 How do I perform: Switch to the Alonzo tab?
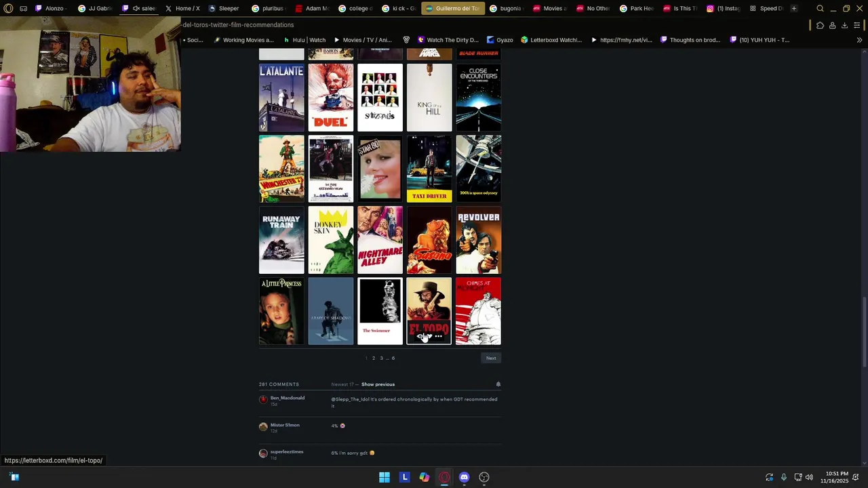coord(51,8)
